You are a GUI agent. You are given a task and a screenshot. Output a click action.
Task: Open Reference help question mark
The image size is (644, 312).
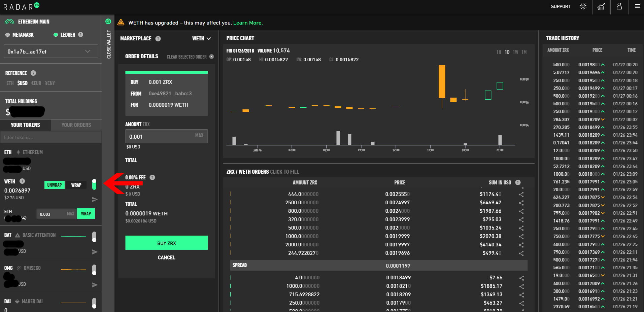coord(33,73)
